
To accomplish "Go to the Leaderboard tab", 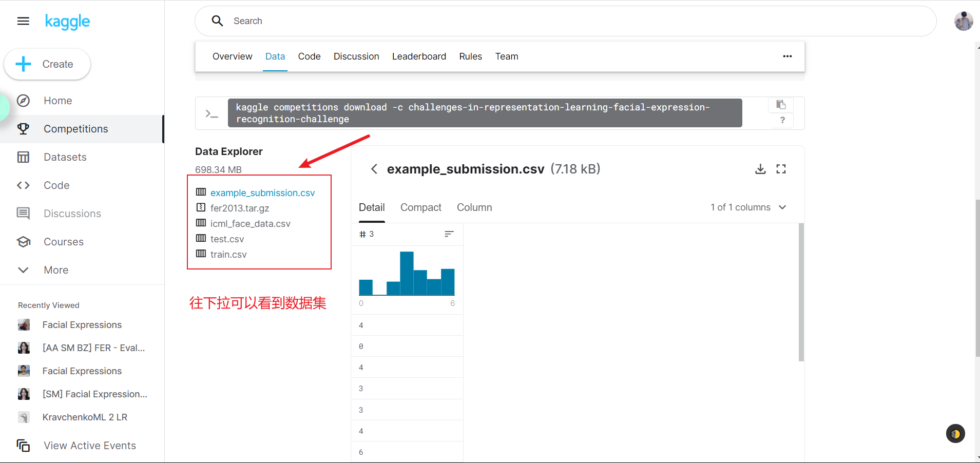I will [x=419, y=56].
